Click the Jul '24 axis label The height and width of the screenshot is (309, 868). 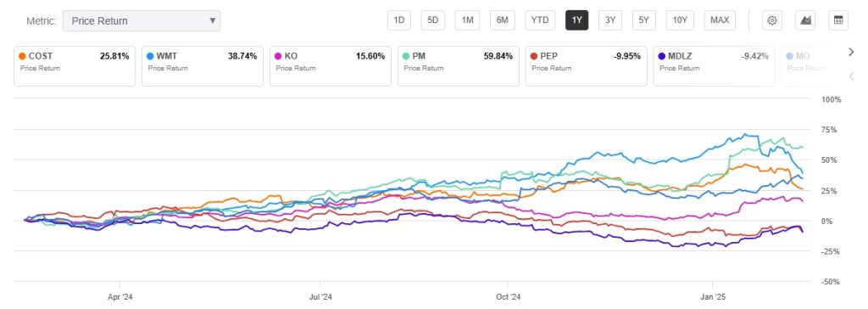[320, 297]
